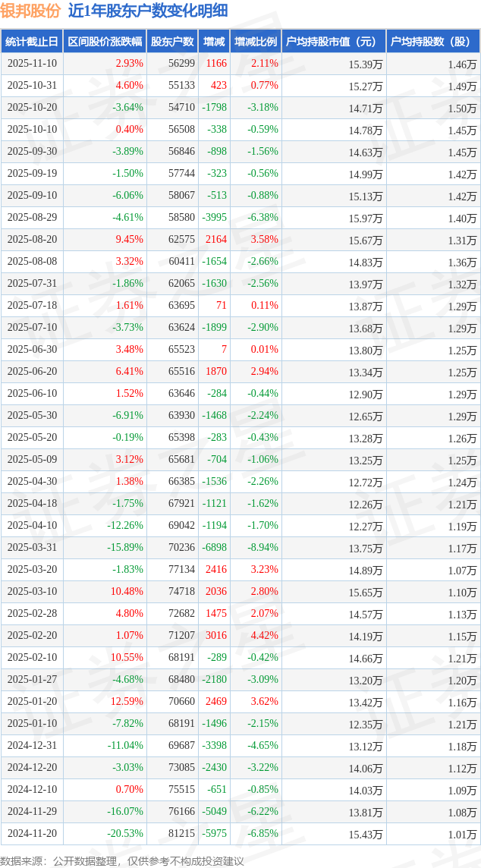Image resolution: width=481 pixels, height=868 pixels.
Task: Select the 2025-11-10 date row
Action: click(x=32, y=64)
